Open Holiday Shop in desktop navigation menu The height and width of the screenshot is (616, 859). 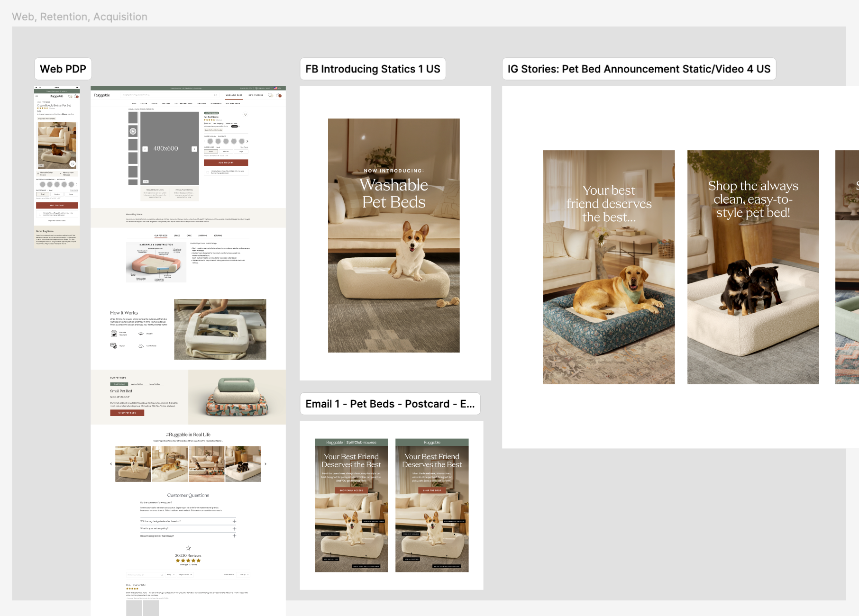point(233,103)
